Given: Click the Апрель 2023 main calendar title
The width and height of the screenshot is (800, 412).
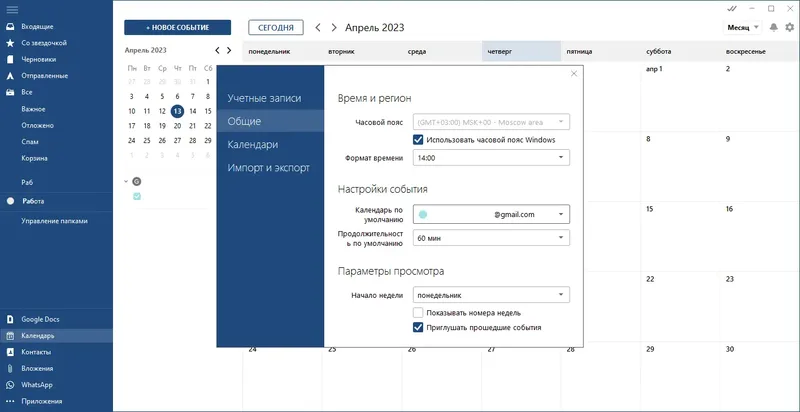Looking at the screenshot, I should (x=374, y=28).
